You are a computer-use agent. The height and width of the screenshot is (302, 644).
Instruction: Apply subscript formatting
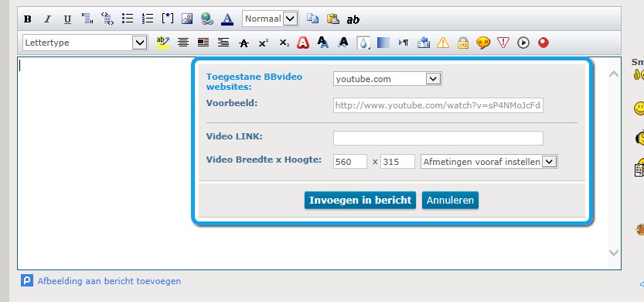(285, 43)
